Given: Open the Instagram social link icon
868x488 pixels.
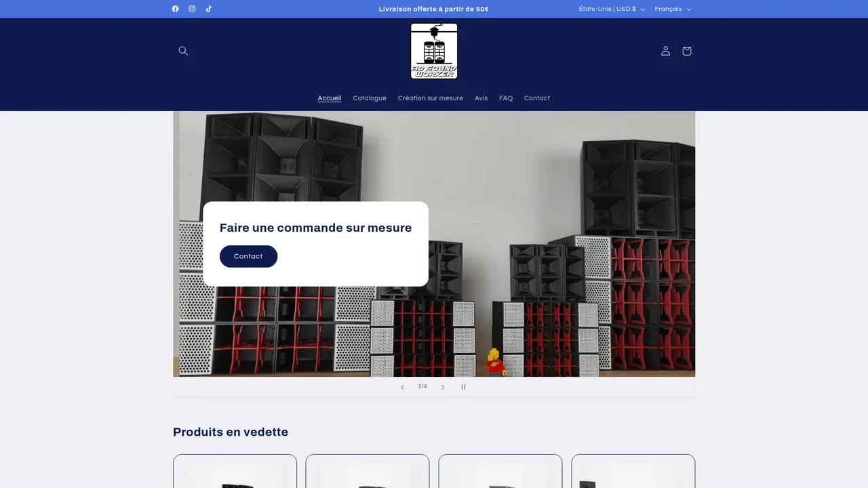Looking at the screenshot, I should pos(192,9).
